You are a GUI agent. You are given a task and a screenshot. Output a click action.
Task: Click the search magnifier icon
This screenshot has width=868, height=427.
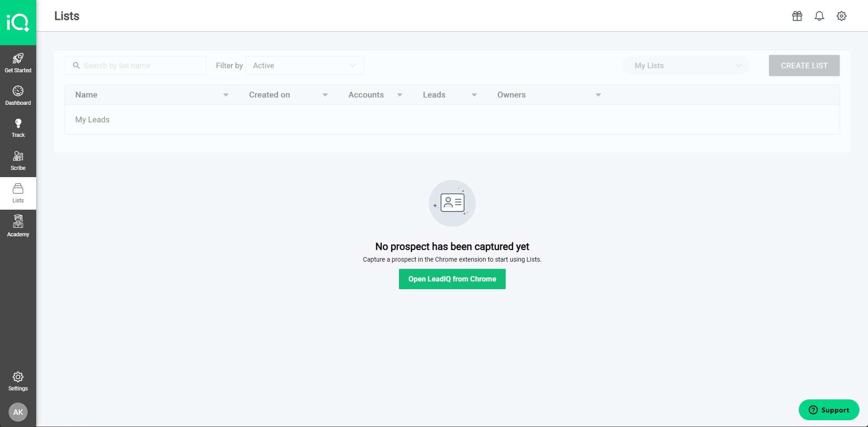pos(76,66)
